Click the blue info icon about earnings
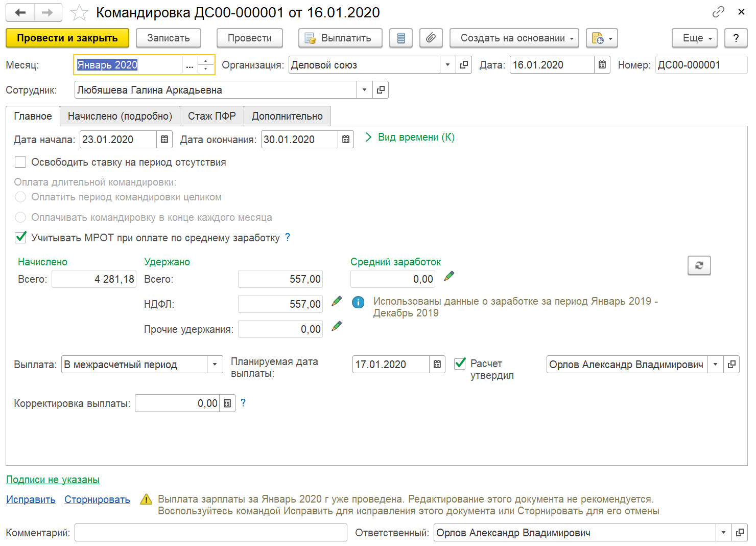Image resolution: width=756 pixels, height=546 pixels. pos(359,302)
